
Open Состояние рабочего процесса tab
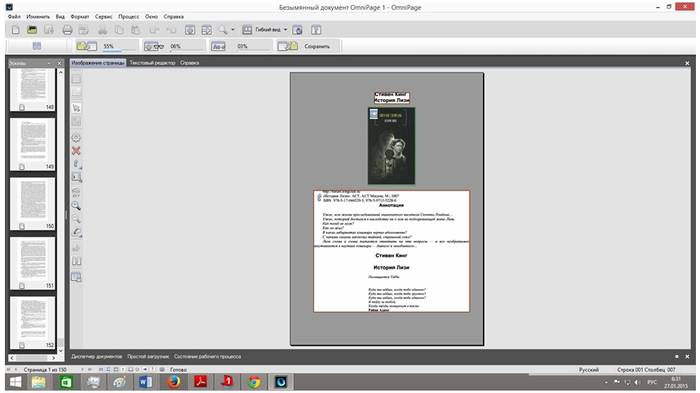(x=208, y=356)
